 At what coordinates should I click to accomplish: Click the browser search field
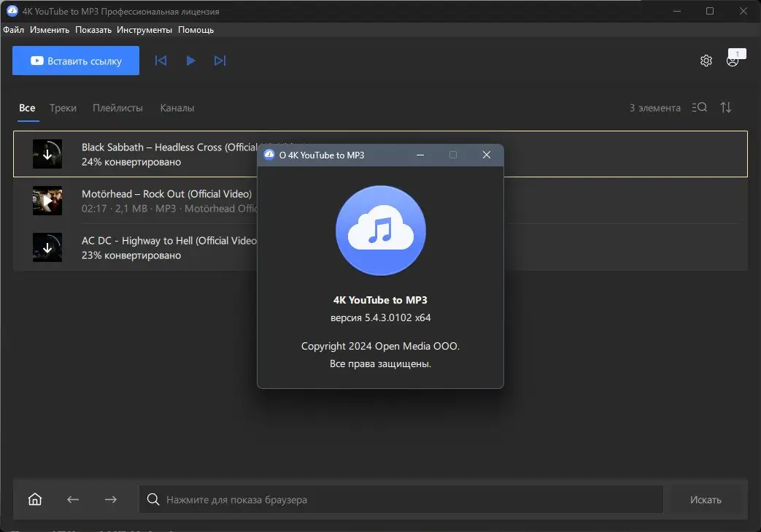coord(401,499)
